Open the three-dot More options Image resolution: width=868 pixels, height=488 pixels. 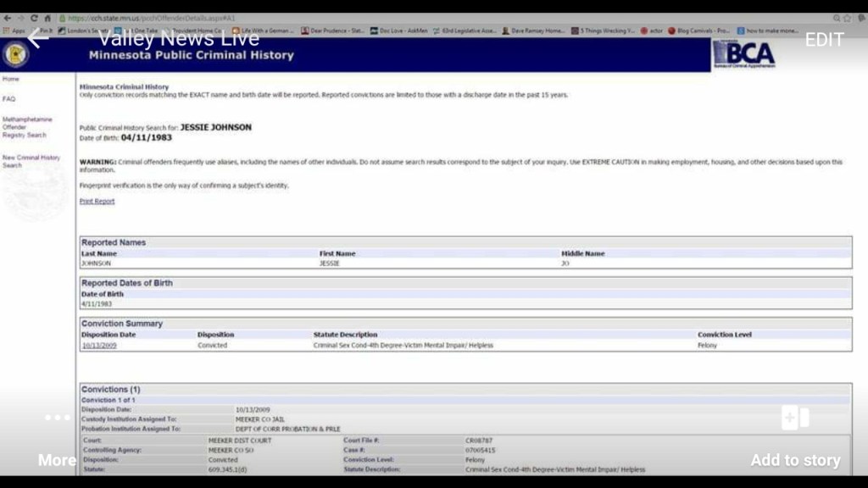coord(58,418)
